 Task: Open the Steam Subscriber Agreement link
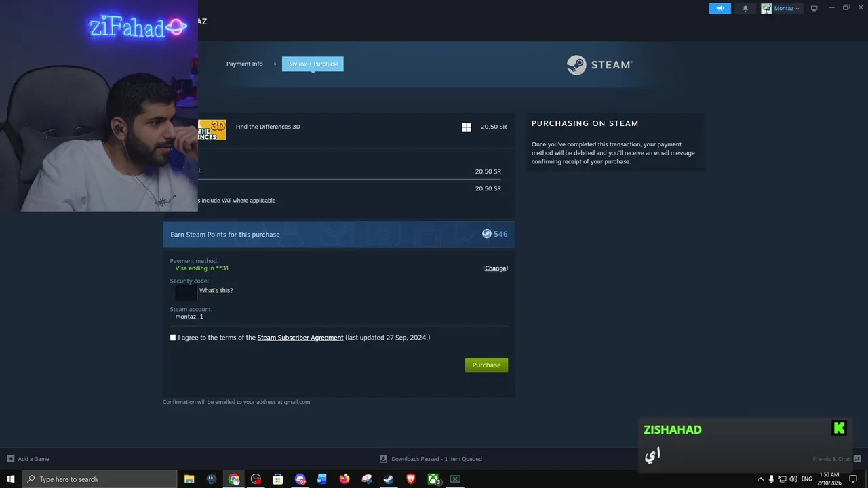point(300,338)
